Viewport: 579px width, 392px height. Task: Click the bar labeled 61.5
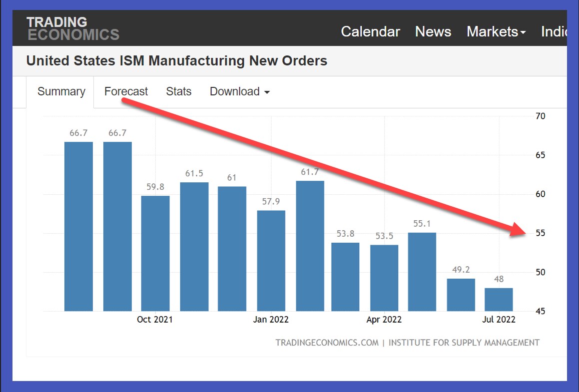[194, 247]
